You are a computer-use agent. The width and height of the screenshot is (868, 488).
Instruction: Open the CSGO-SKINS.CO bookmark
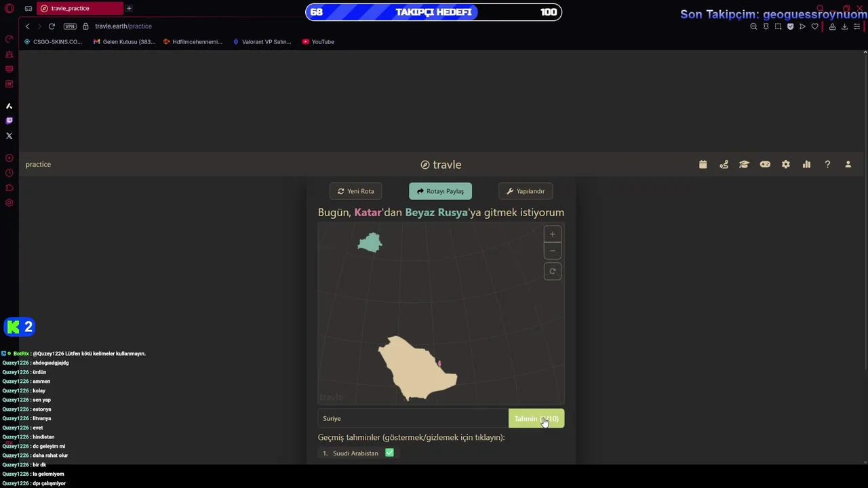[x=53, y=42]
